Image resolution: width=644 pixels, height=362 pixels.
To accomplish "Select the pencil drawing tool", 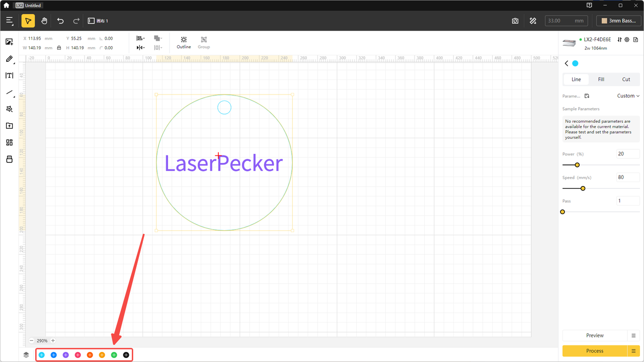I will 9,59.
